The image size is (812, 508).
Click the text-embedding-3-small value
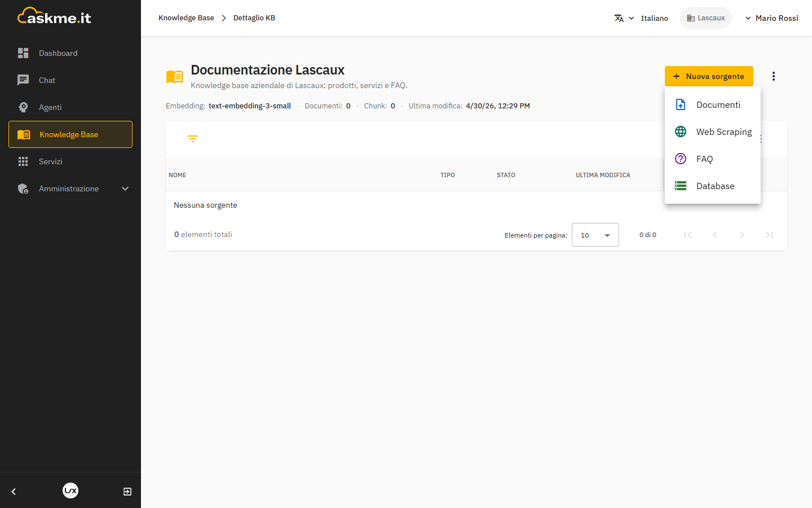pyautogui.click(x=250, y=106)
